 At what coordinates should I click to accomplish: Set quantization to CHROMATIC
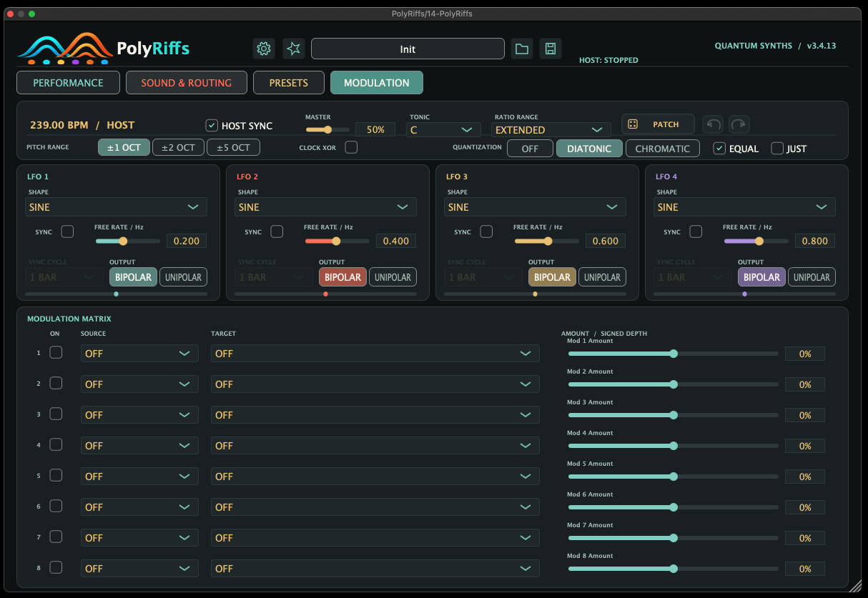coord(663,149)
